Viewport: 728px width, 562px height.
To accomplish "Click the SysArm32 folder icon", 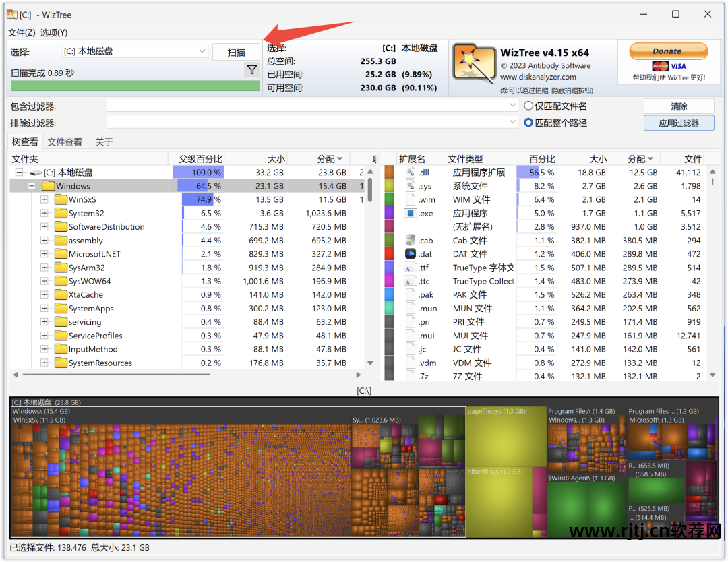I will point(61,268).
